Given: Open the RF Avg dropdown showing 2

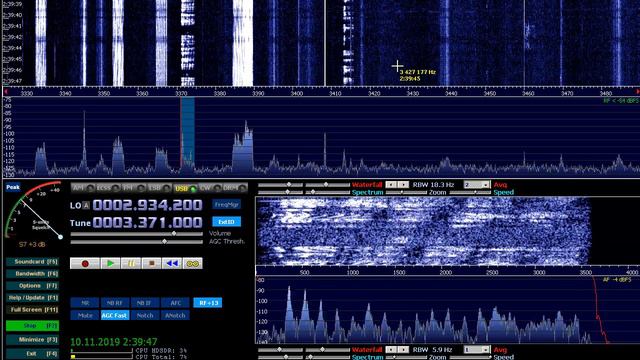Looking at the screenshot, I should tap(476, 185).
